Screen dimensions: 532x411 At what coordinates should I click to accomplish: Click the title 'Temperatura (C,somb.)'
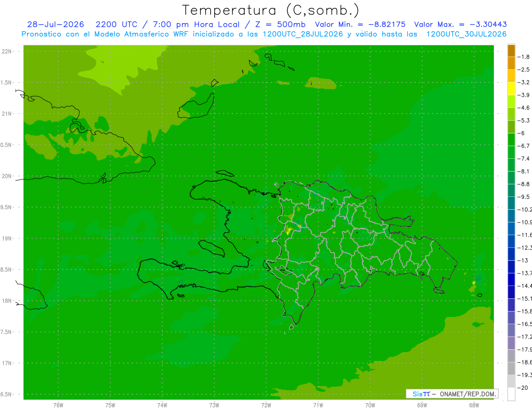click(x=270, y=10)
